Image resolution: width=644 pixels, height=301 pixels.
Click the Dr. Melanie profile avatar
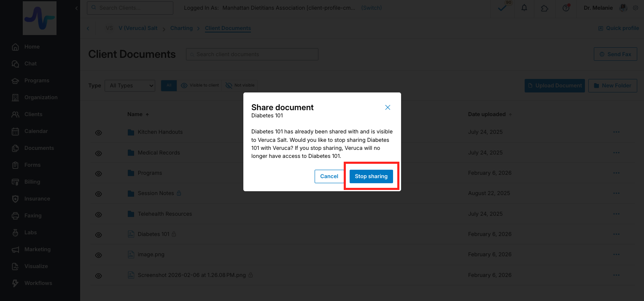623,8
